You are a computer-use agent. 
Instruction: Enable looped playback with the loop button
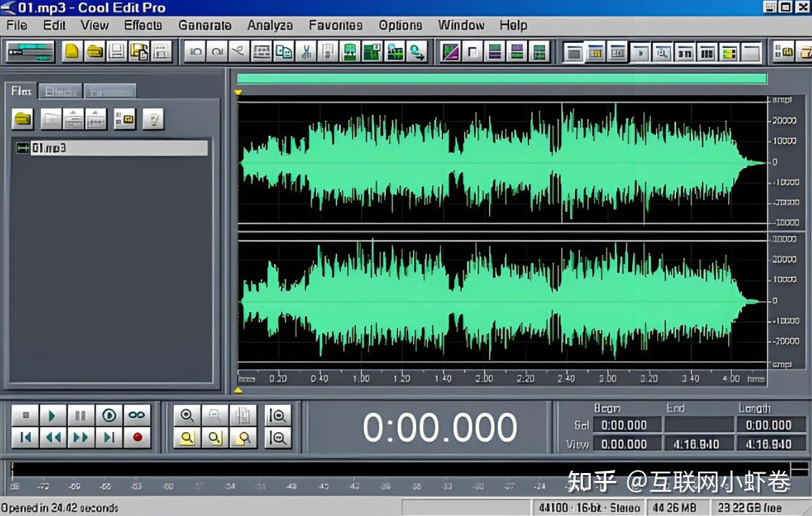(137, 414)
